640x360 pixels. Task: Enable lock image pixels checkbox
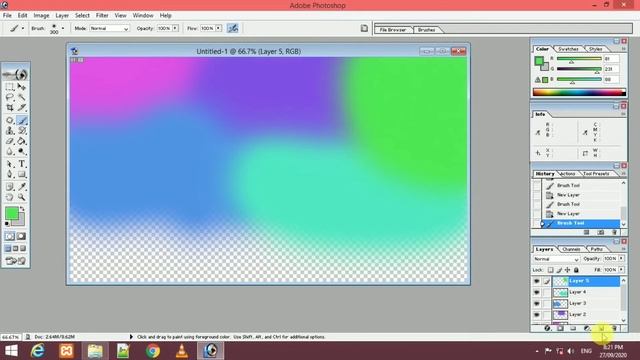[559, 270]
